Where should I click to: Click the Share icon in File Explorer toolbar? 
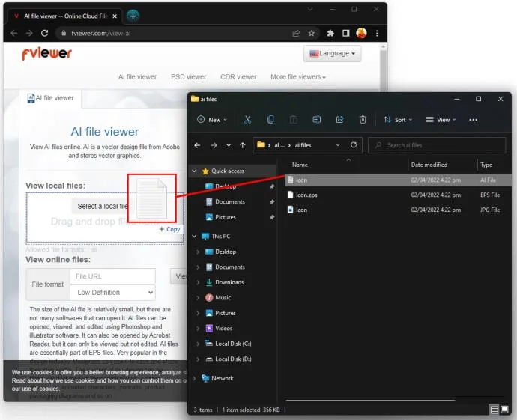pos(339,120)
